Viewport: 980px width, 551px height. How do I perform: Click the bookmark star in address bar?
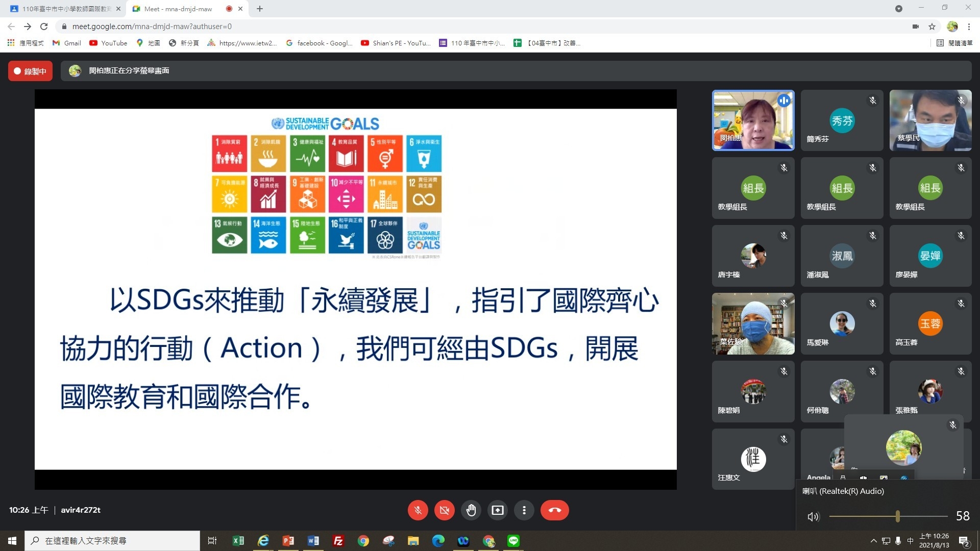click(x=932, y=27)
